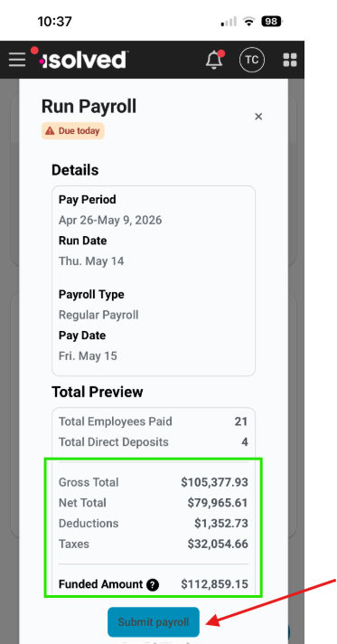Image resolution: width=337 pixels, height=644 pixels.
Task: Open the apps grid icon
Action: (x=290, y=60)
